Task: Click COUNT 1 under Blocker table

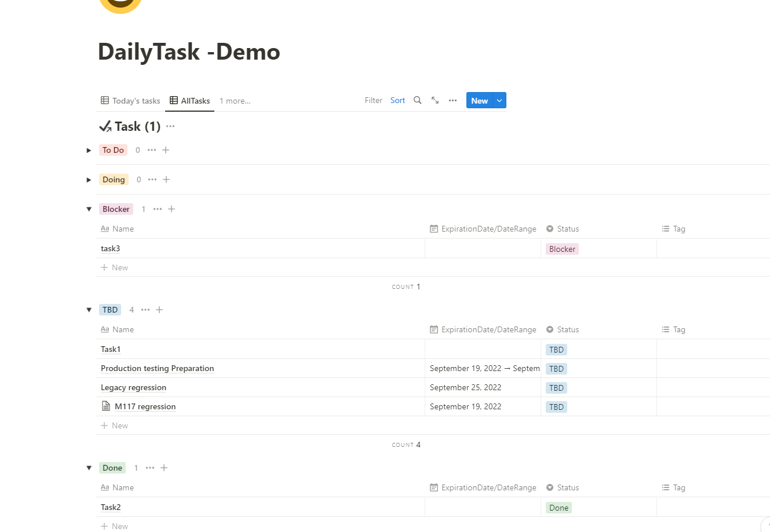Action: click(406, 287)
